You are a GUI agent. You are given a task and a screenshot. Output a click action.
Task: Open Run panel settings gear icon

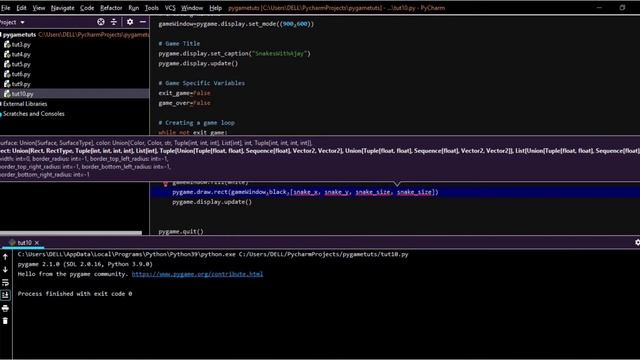click(637, 242)
